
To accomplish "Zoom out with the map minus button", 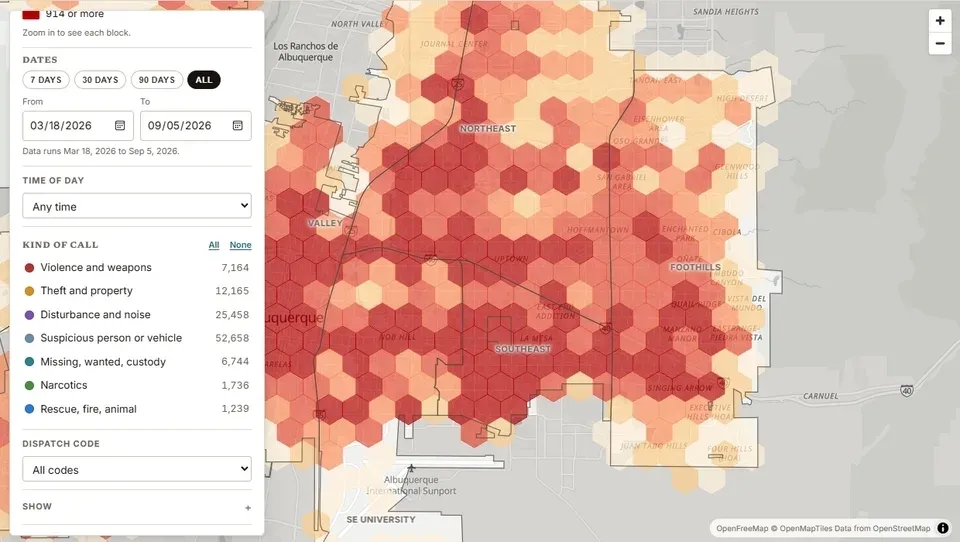I will click(940, 43).
